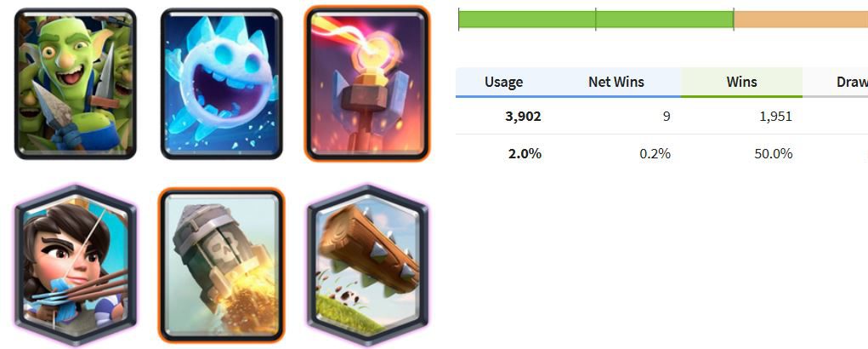Image resolution: width=868 pixels, height=349 pixels.
Task: Sort table by Net Wins column
Action: point(616,83)
